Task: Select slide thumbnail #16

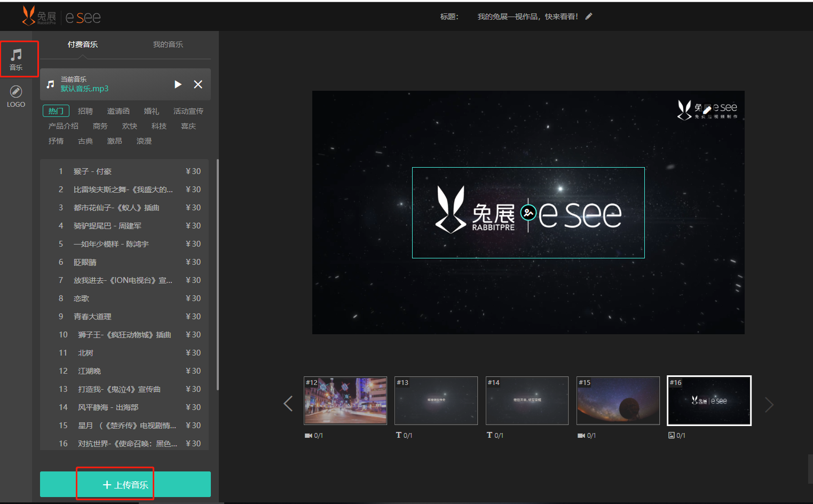Action: [x=709, y=400]
